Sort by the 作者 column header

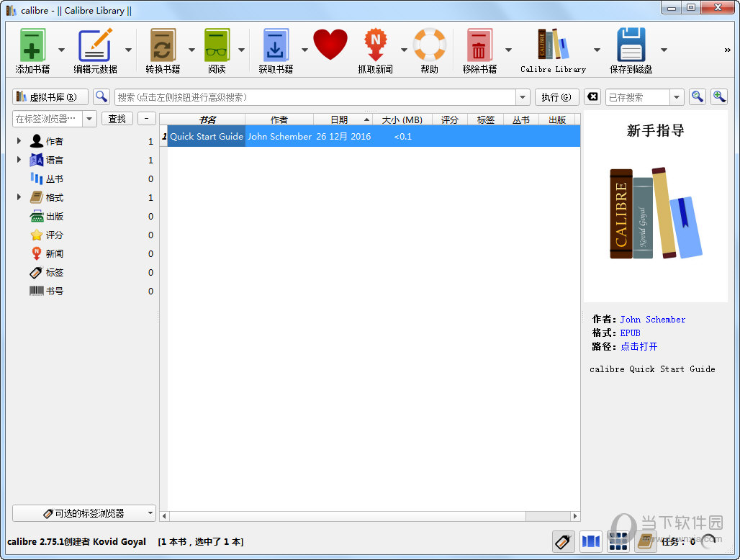(x=279, y=119)
